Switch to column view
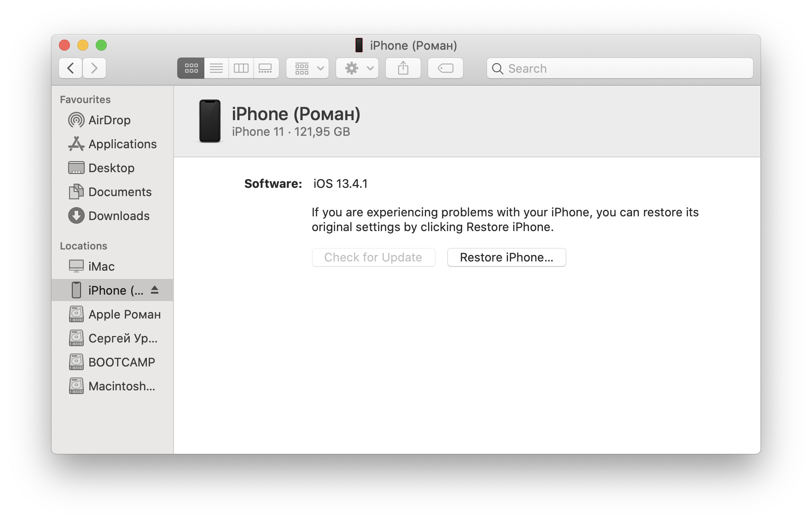This screenshot has width=812, height=522. click(x=241, y=69)
